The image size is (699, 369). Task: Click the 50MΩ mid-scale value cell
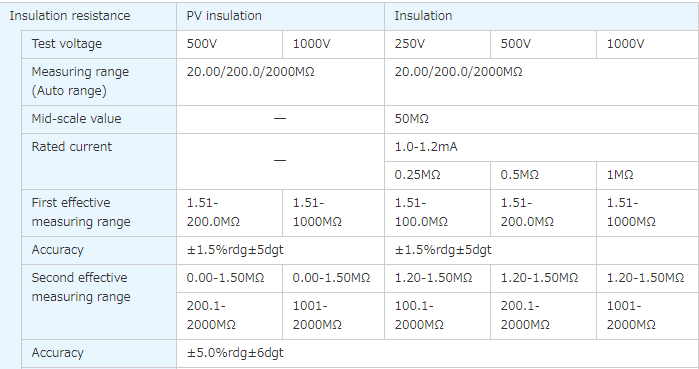pos(542,119)
